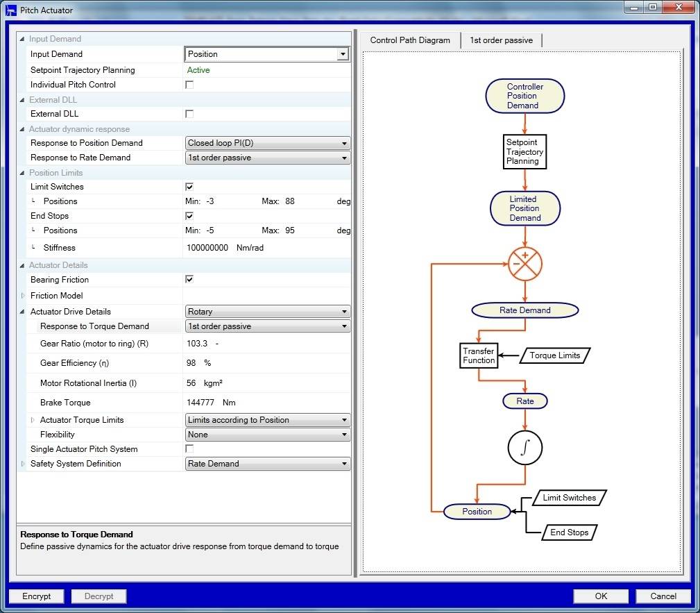Click the summing junction circle in diagram
The width and height of the screenshot is (700, 613).
coord(525,264)
